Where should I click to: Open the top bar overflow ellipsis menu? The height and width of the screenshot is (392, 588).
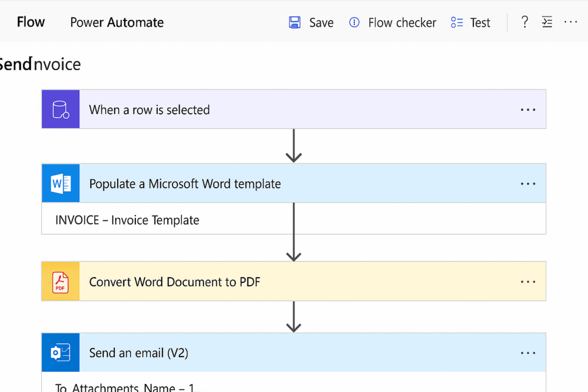coord(570,22)
